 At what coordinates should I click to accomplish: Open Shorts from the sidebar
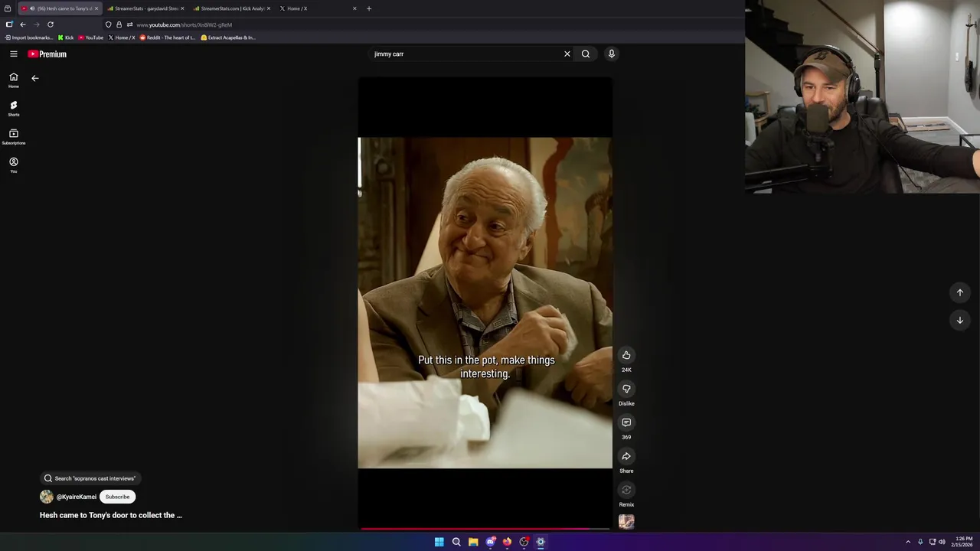coord(14,109)
